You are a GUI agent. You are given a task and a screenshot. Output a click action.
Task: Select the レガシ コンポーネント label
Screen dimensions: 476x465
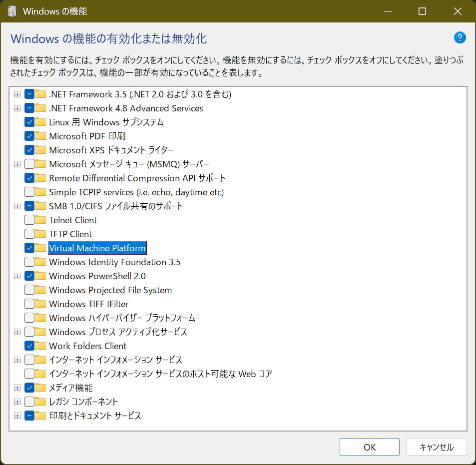click(83, 401)
